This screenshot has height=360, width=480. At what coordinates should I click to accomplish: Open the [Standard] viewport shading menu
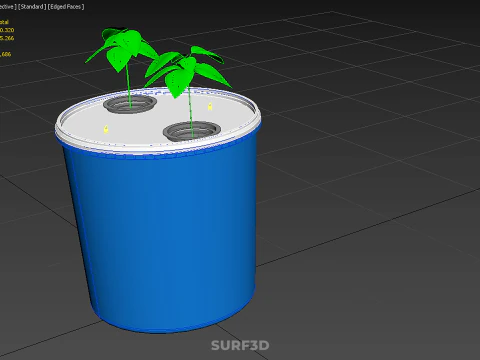pos(32,7)
